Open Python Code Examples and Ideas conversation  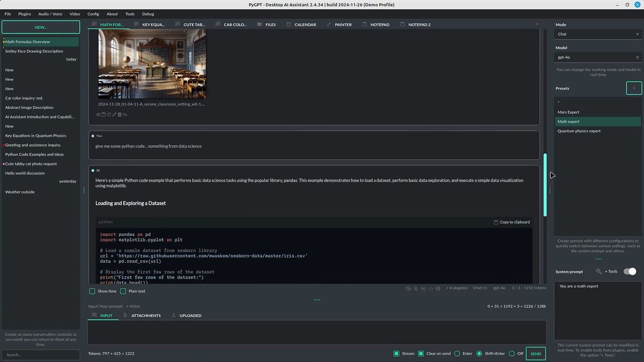[41, 154]
